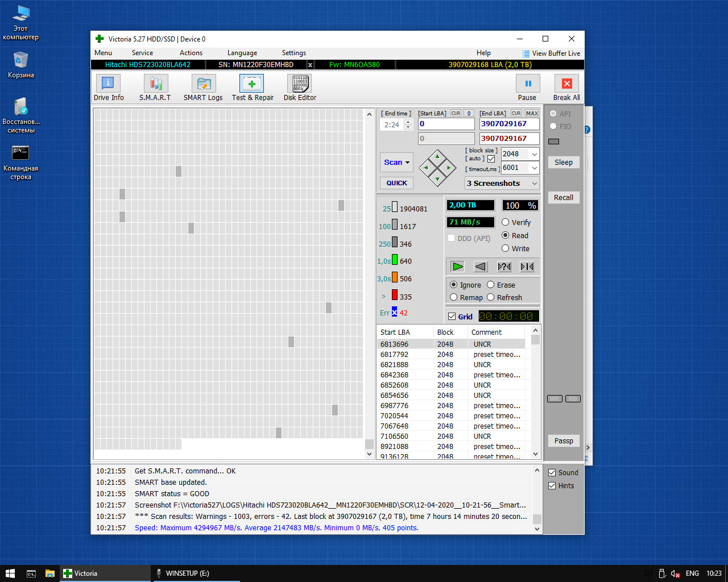Click the blue Err X block icon
The image size is (728, 582).
tap(394, 312)
